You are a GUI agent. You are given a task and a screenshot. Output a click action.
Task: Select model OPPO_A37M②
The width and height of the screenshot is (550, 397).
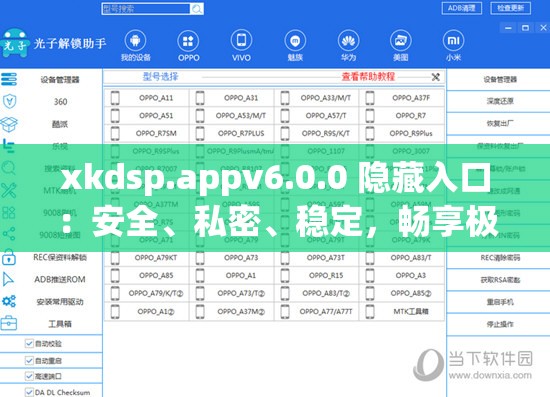point(241,311)
